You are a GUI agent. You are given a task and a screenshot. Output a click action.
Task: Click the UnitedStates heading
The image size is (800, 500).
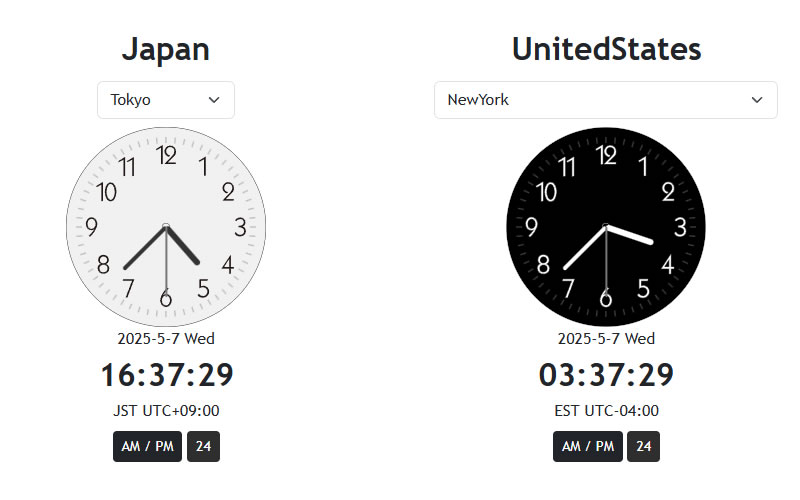tap(606, 49)
